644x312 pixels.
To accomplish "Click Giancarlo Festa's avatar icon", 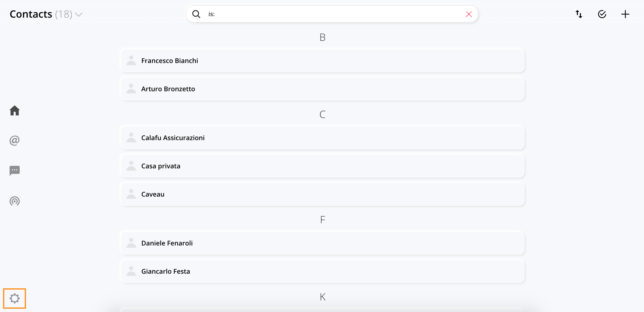I will (131, 271).
